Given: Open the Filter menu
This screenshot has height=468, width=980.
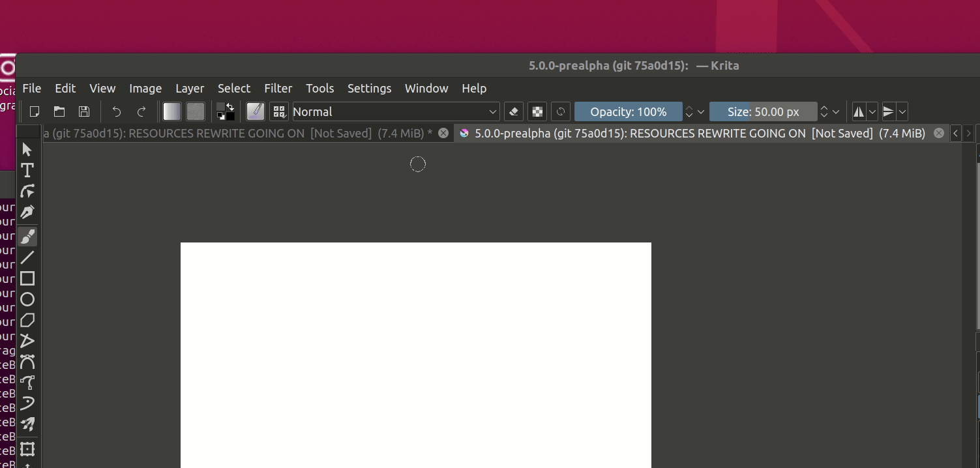Looking at the screenshot, I should click(x=278, y=88).
